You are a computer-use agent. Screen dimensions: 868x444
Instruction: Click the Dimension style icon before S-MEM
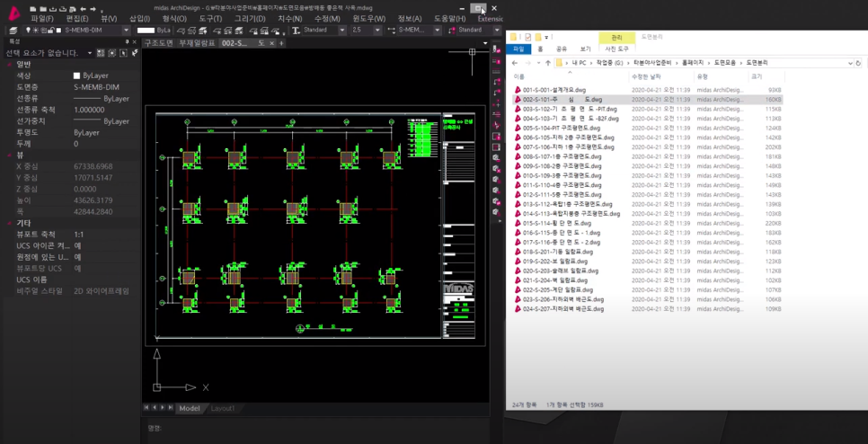pyautogui.click(x=392, y=31)
